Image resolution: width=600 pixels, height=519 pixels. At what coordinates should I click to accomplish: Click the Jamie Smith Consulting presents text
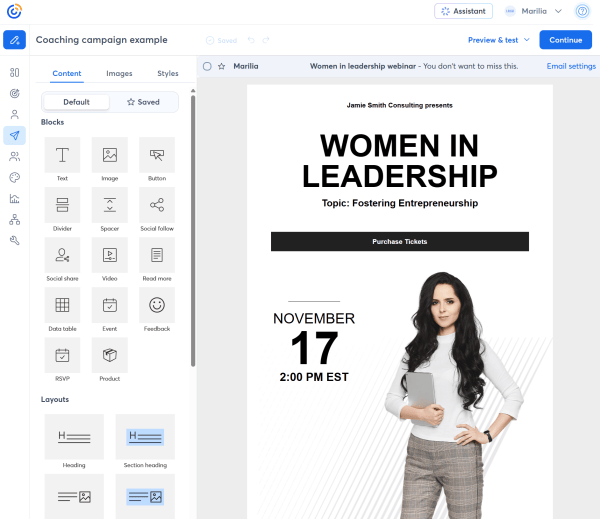pos(399,105)
